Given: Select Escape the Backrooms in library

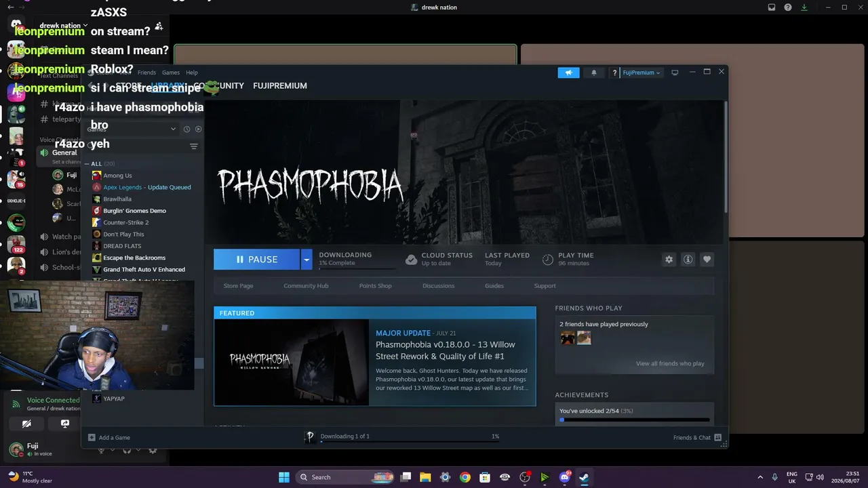Looking at the screenshot, I should (134, 258).
